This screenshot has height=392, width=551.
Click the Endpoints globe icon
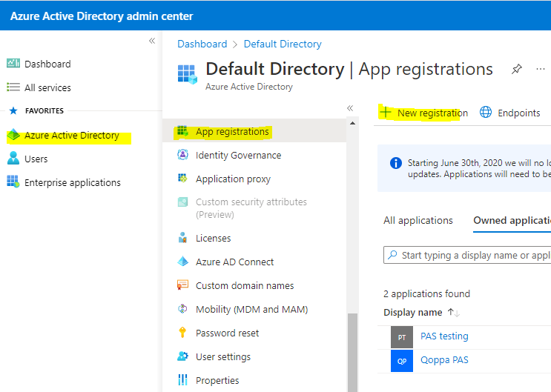[x=486, y=113]
